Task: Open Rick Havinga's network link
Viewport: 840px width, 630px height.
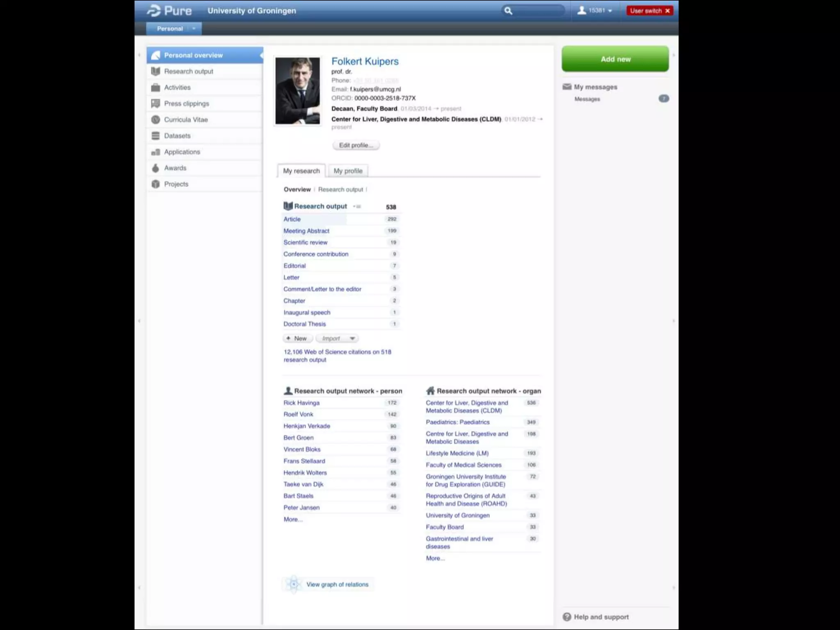Action: click(x=301, y=403)
